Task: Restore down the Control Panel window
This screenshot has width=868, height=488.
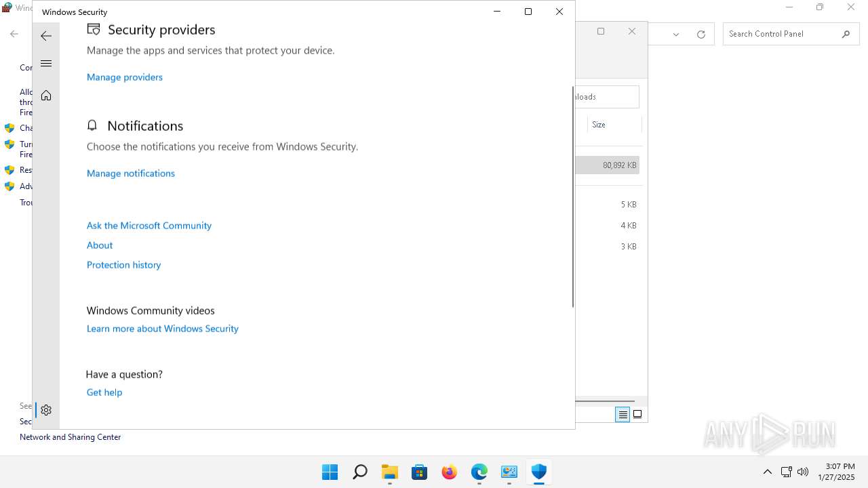Action: pyautogui.click(x=820, y=7)
